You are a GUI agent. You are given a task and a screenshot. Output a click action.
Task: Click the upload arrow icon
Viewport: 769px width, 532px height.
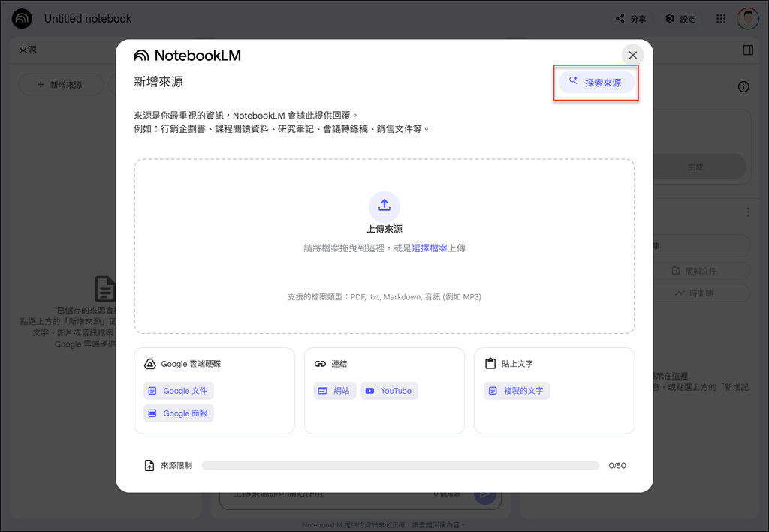click(384, 206)
